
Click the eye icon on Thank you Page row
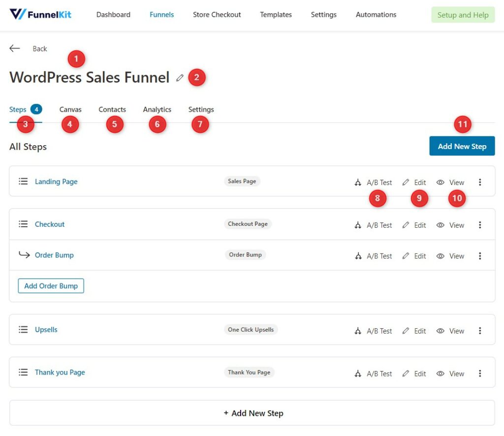[x=441, y=374]
